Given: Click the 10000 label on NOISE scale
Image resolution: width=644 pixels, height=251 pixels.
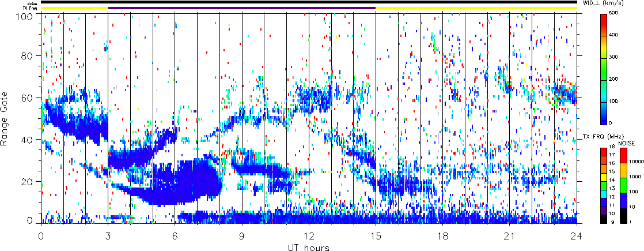Looking at the screenshot, I should tap(637, 162).
